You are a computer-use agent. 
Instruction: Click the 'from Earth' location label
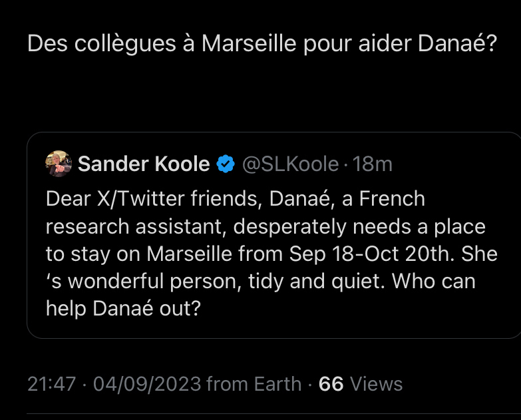click(x=254, y=384)
